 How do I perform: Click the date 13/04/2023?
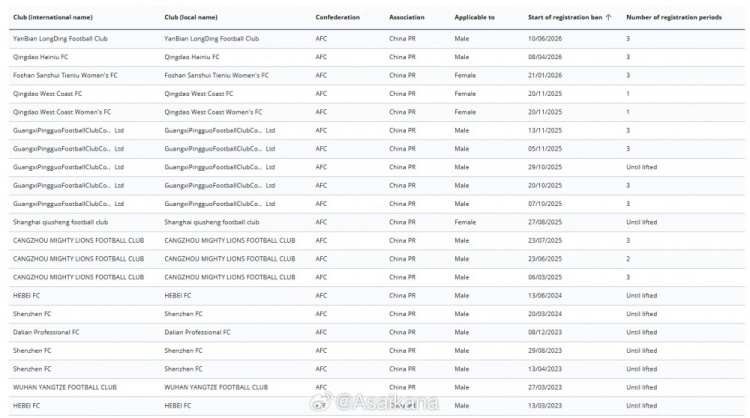(x=545, y=369)
